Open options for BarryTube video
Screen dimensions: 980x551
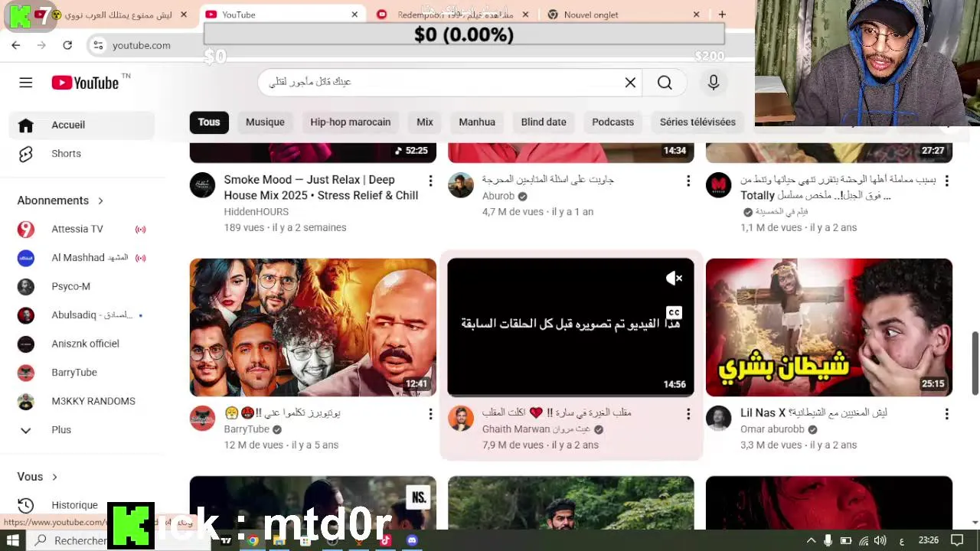pos(430,414)
